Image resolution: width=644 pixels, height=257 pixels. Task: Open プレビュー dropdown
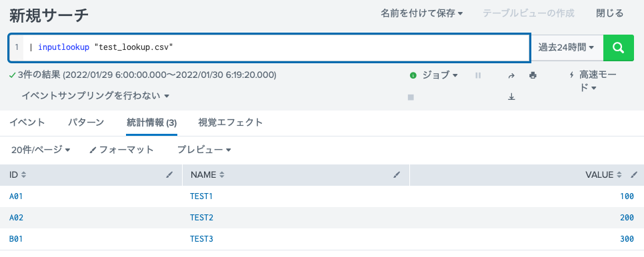[x=204, y=150]
